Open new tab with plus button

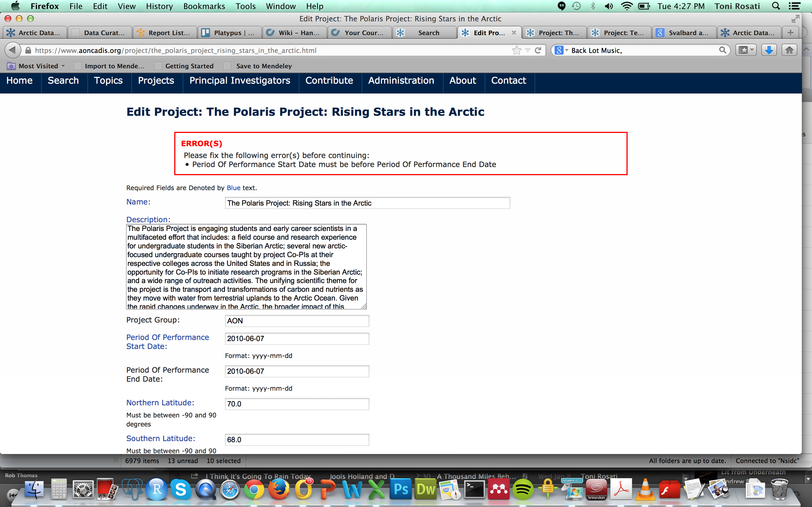pyautogui.click(x=790, y=32)
